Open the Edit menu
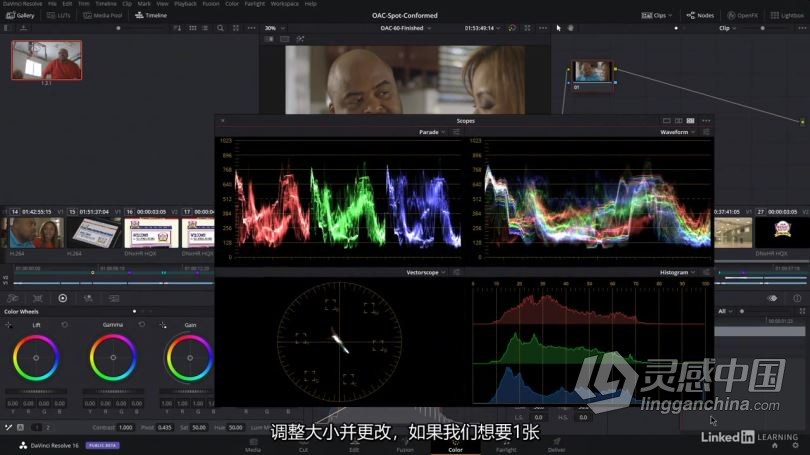Viewport: 810px width, 455px height. click(67, 4)
